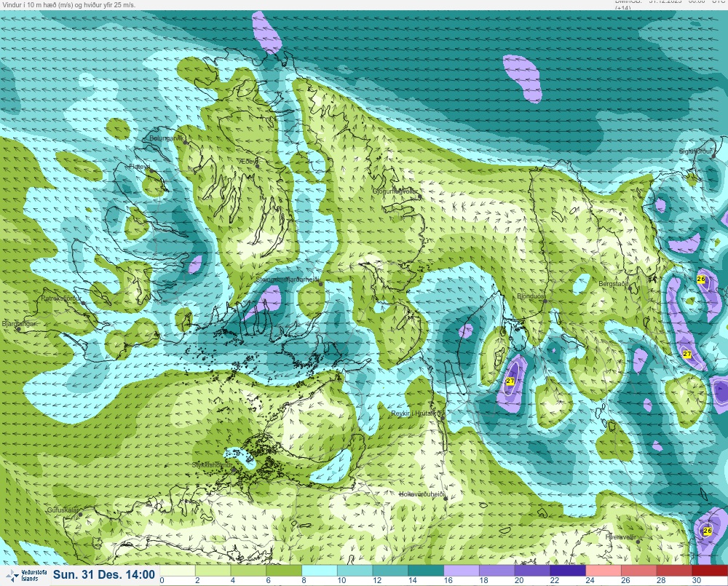Click the Stykkishólmur station label
Viewport: 728px width, 586px height.
click(212, 465)
